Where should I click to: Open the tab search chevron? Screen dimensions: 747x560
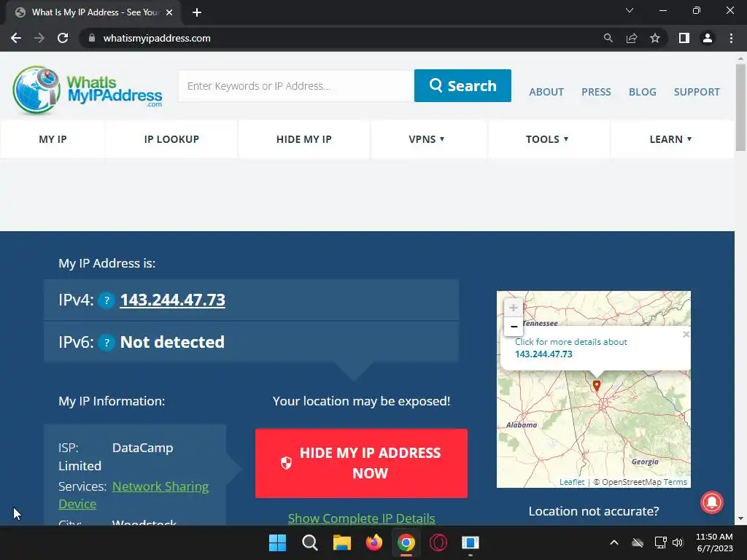[x=630, y=10]
